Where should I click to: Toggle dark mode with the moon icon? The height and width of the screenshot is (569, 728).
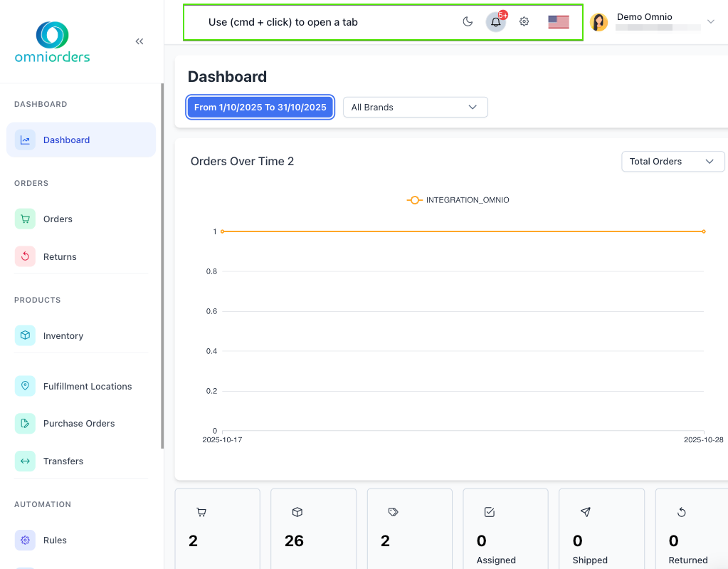(x=468, y=21)
